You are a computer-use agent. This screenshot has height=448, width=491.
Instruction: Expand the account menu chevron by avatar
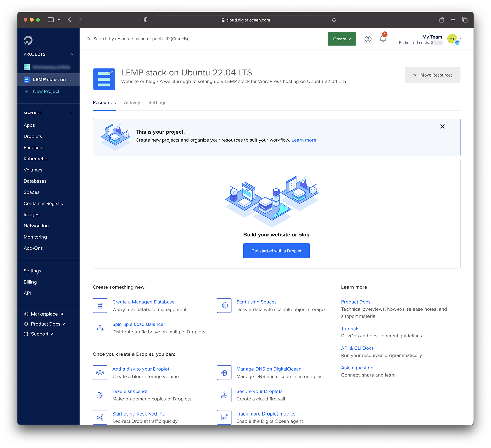tap(461, 38)
